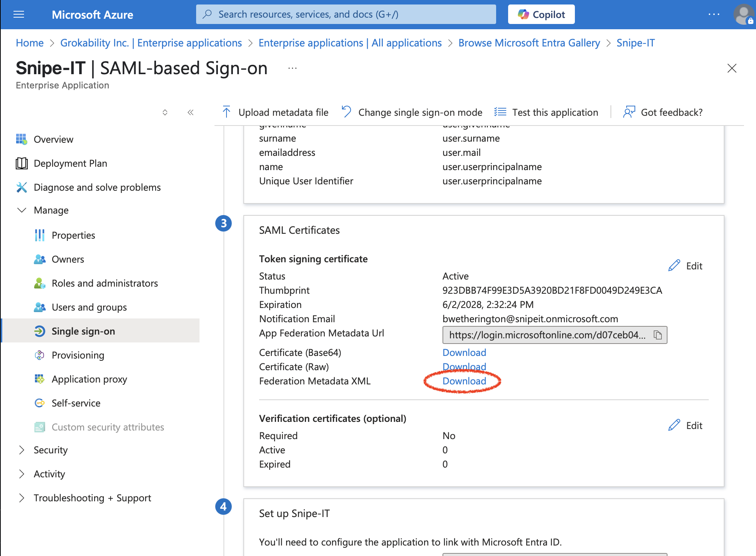756x556 pixels.
Task: Click the emailaddress claim name
Action: click(287, 152)
